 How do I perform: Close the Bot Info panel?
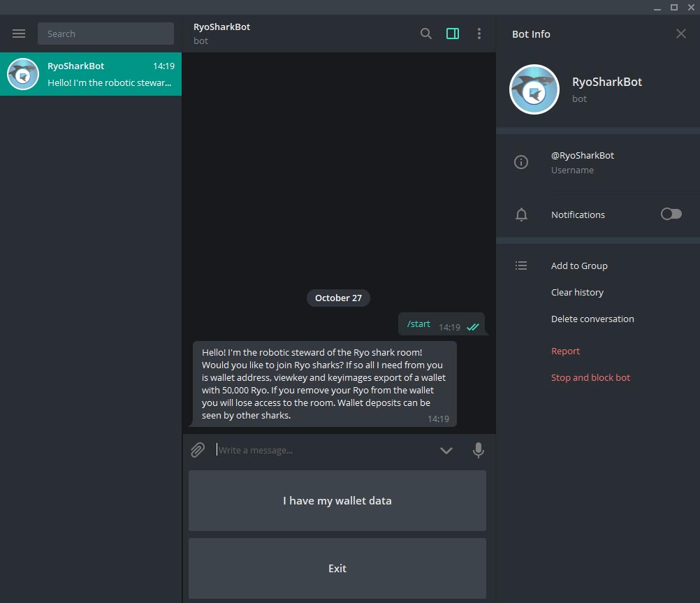click(681, 34)
